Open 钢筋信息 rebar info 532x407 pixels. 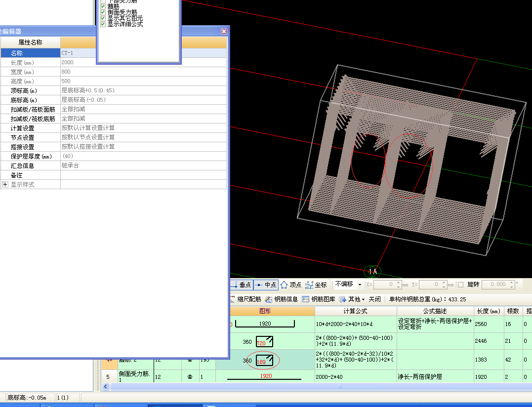(x=282, y=299)
